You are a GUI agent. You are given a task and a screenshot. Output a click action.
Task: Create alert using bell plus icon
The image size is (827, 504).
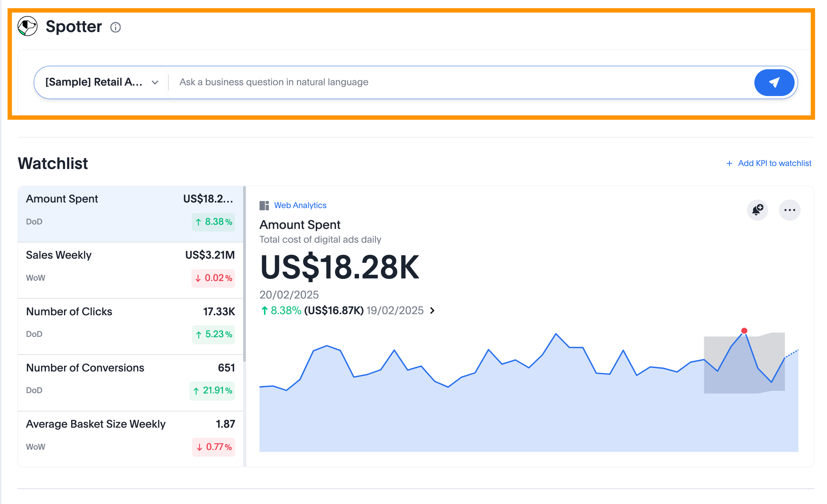pyautogui.click(x=757, y=210)
